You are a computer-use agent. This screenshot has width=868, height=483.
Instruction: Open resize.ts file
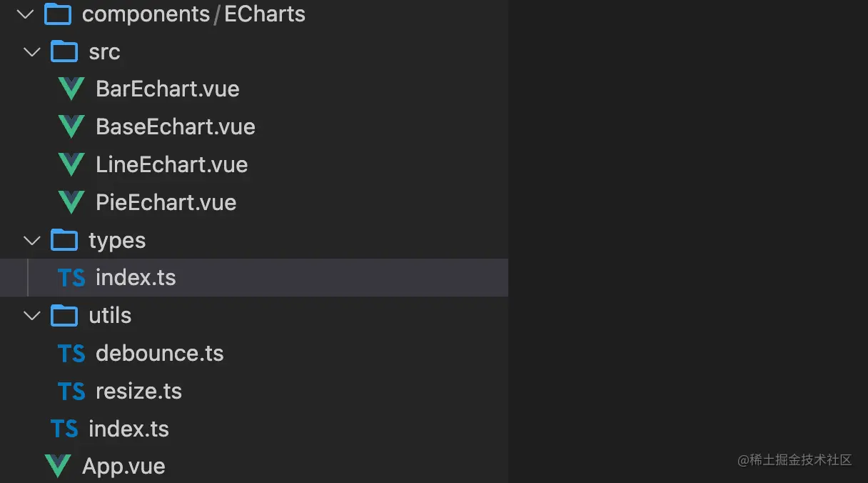pos(138,392)
